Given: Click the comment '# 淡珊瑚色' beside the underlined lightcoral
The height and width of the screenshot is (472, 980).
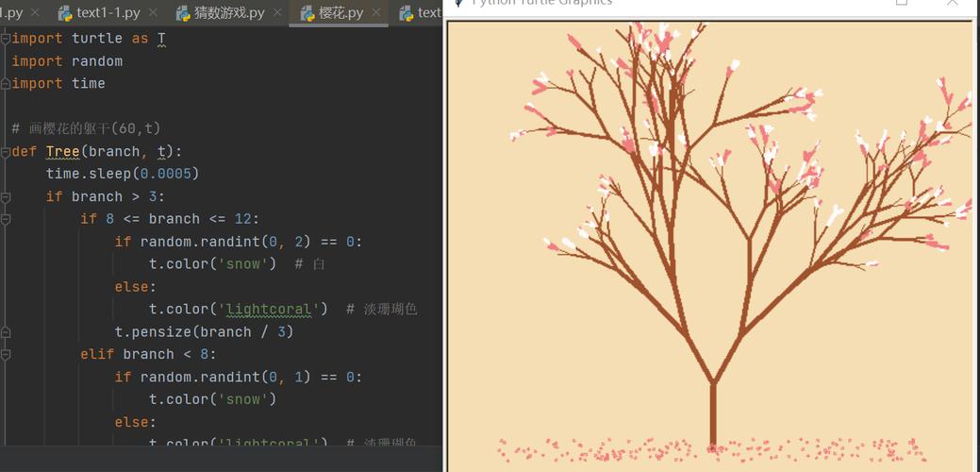Looking at the screenshot, I should [x=381, y=310].
